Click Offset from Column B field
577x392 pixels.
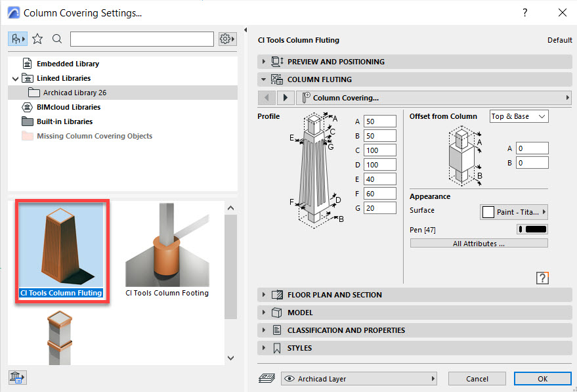tap(532, 163)
